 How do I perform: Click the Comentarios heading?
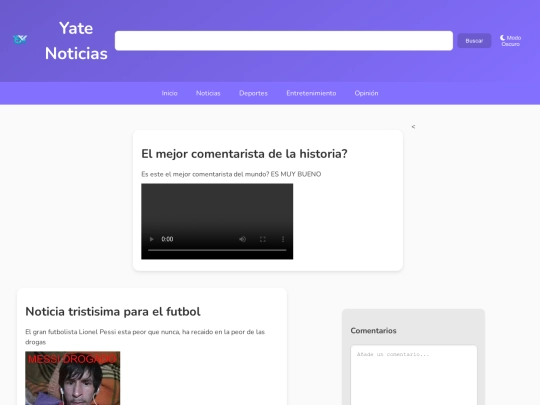[x=373, y=331]
